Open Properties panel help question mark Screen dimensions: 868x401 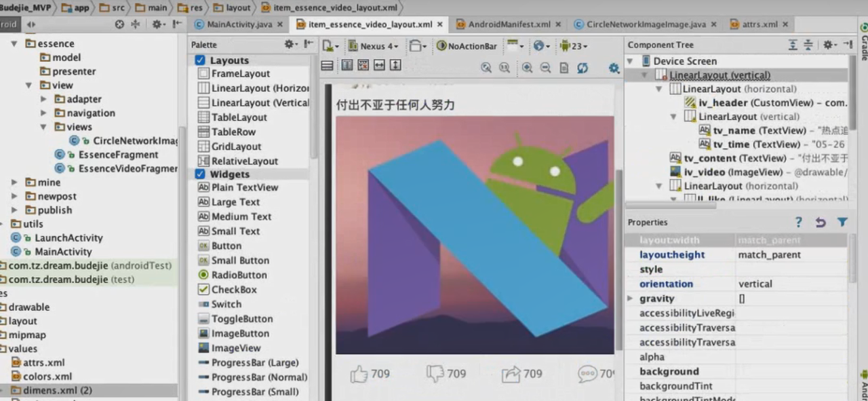pyautogui.click(x=799, y=222)
